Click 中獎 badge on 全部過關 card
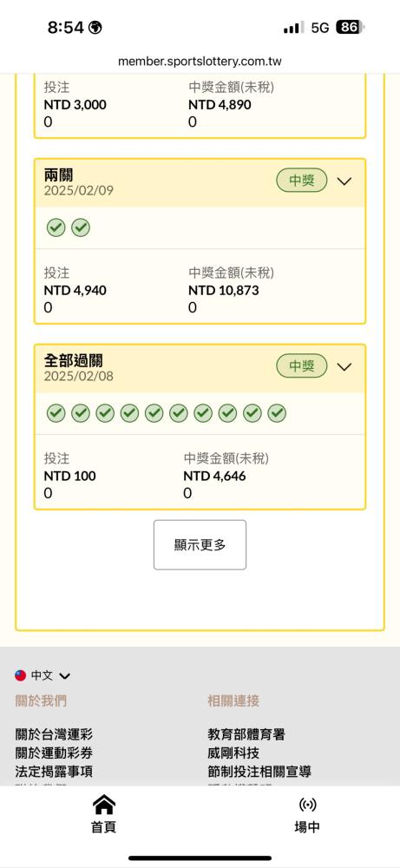400x868 pixels. [302, 366]
